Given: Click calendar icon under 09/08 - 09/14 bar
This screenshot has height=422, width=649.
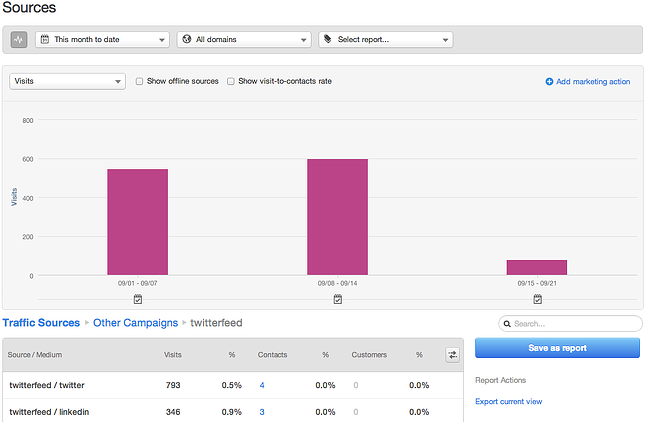Looking at the screenshot, I should pos(338,298).
